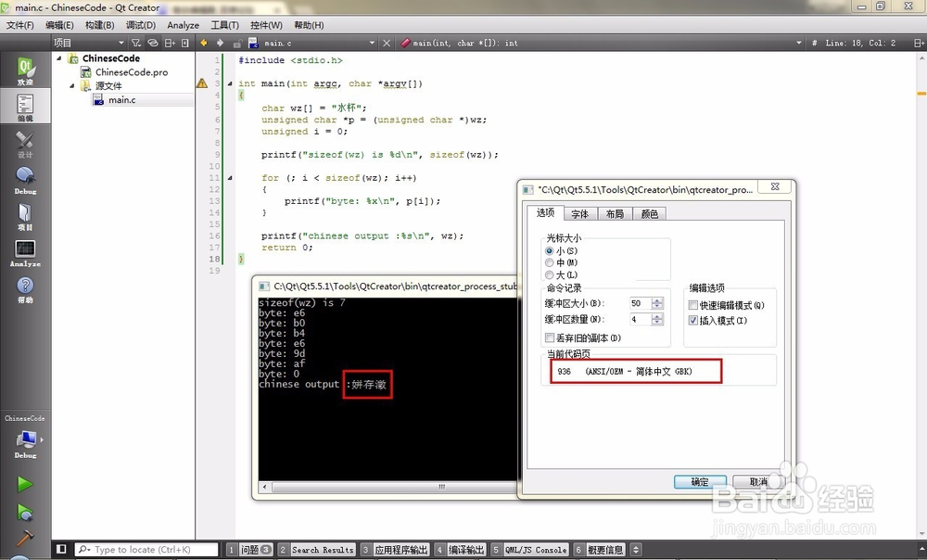The height and width of the screenshot is (560, 927).
Task: Select large cursor size radio button
Action: click(x=549, y=275)
